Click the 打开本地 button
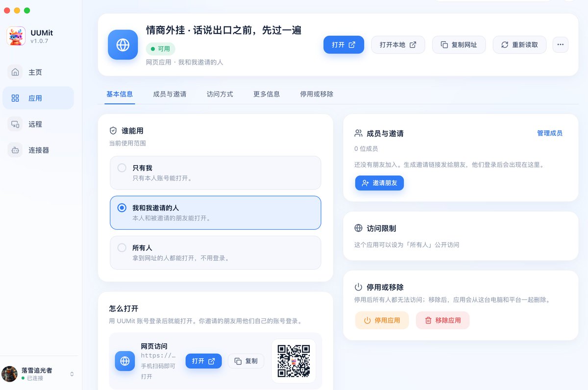588x390 pixels. 398,45
